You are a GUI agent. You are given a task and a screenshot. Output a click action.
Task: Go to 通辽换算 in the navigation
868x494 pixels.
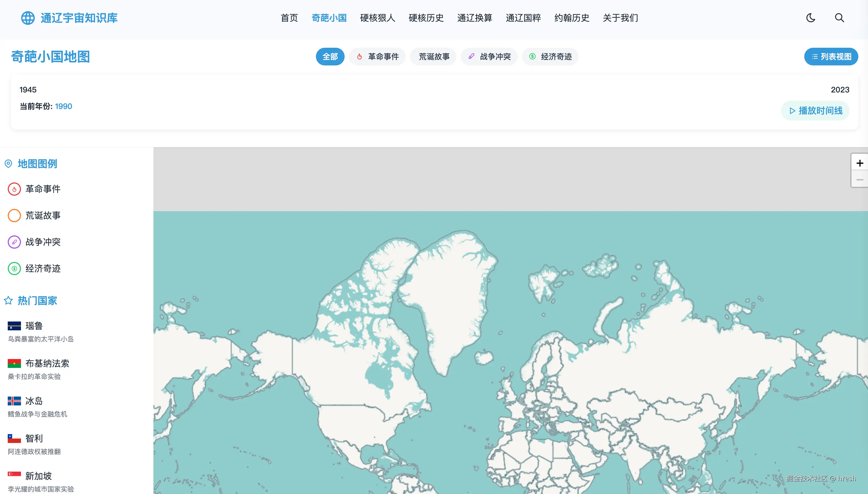[474, 18]
